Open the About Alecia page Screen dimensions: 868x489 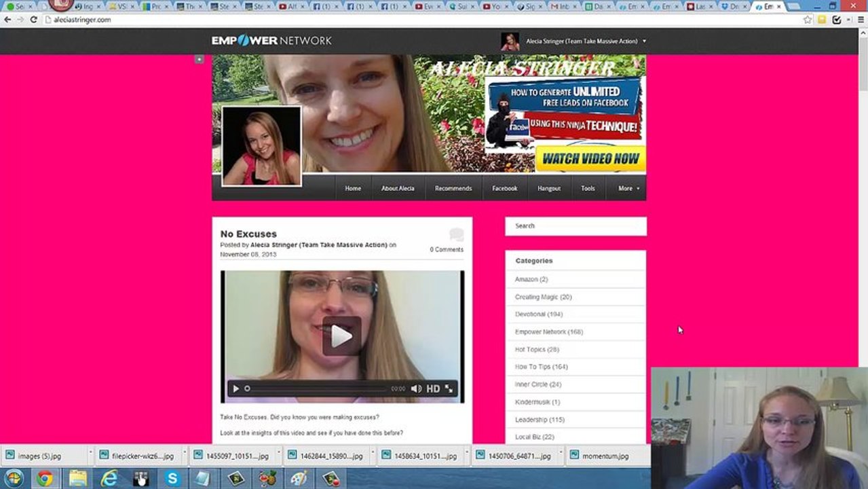tap(398, 188)
